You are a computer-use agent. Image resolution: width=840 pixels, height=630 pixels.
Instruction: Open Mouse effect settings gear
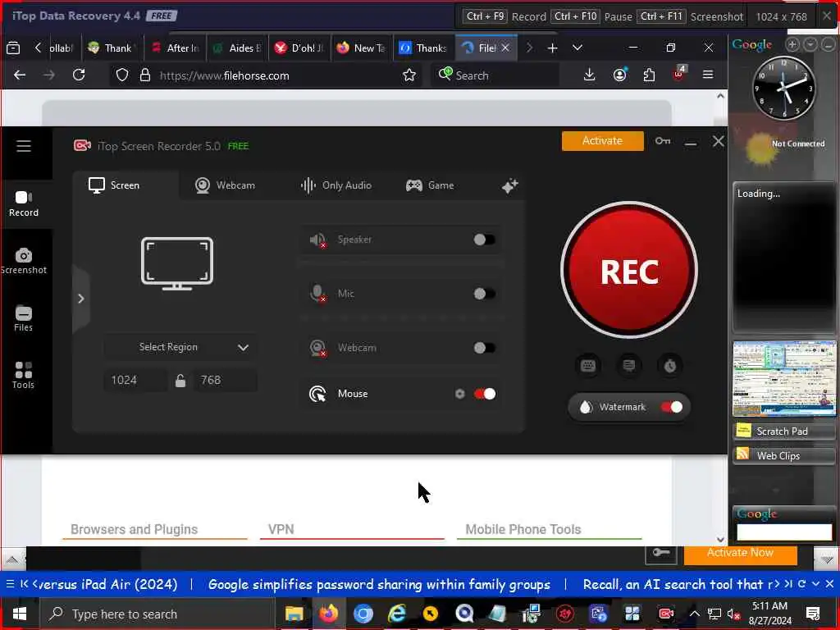pos(459,394)
